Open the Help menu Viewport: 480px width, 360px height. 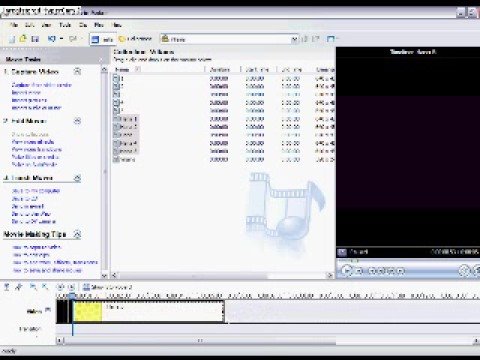click(117, 25)
